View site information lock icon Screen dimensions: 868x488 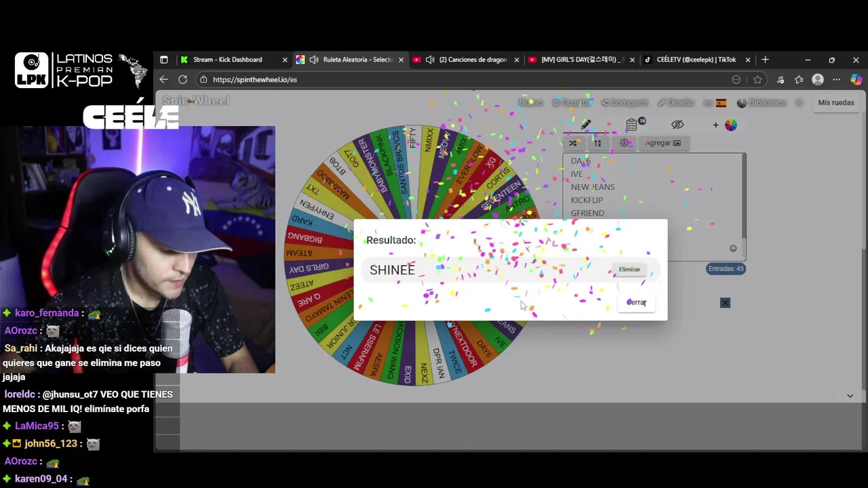coord(203,79)
